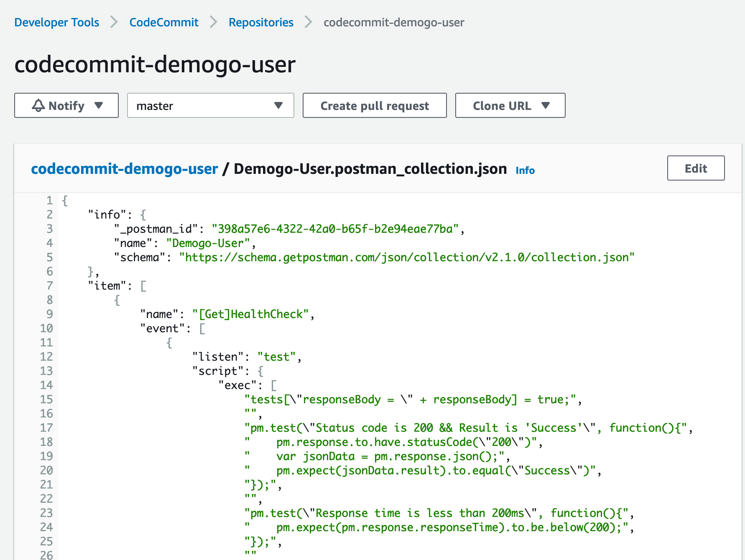Click the "item" key on line 7
This screenshot has height=560, width=745.
[107, 286]
